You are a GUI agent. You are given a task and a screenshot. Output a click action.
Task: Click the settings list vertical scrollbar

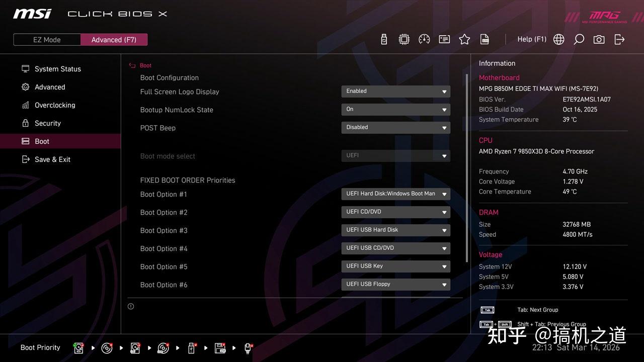click(467, 168)
